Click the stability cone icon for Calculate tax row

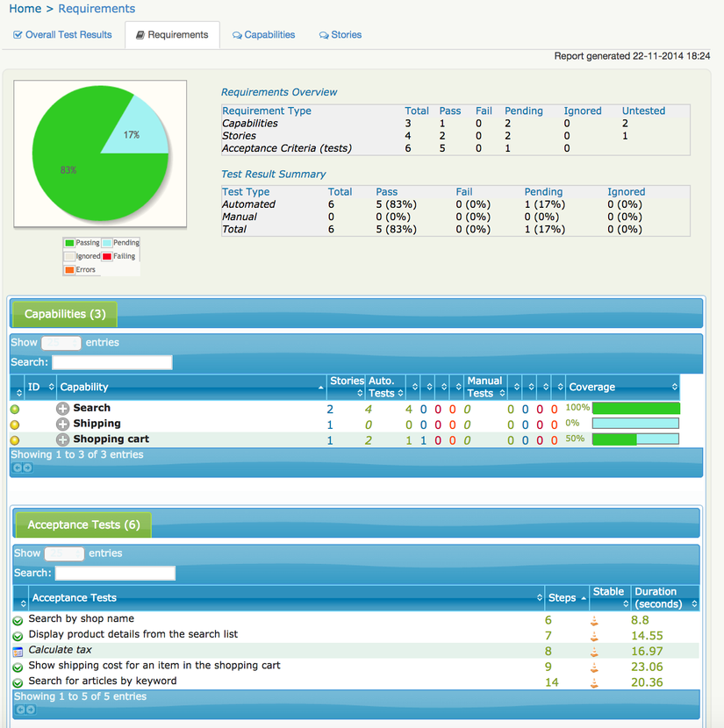(594, 652)
